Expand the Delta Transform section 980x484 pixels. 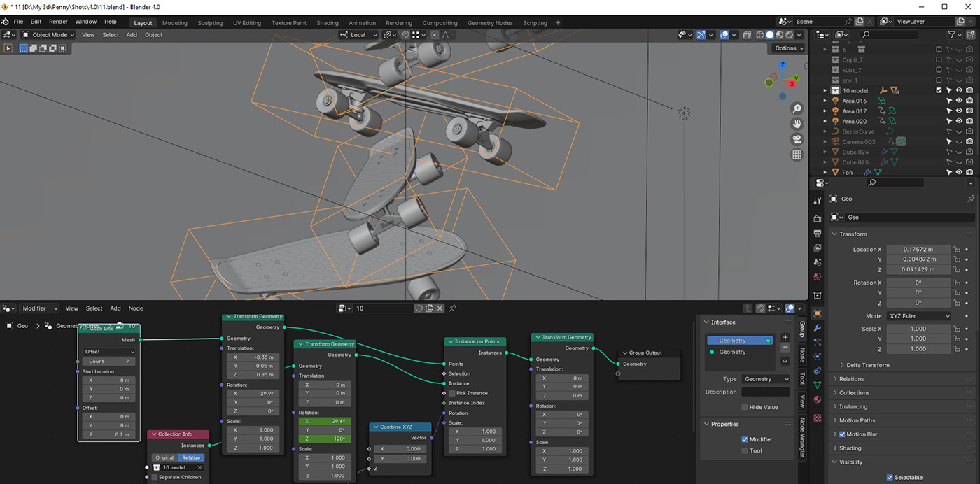(867, 365)
